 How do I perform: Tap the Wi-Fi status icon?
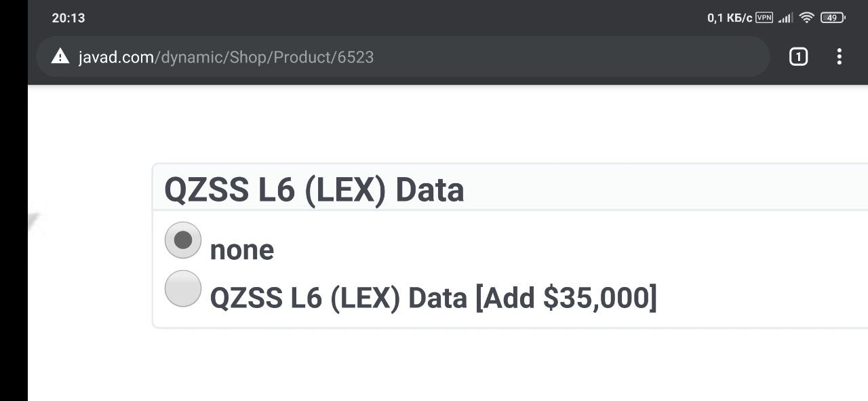pos(806,18)
